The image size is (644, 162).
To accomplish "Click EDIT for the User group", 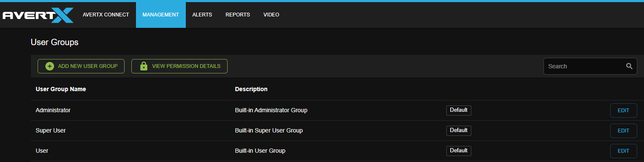I will (623, 151).
